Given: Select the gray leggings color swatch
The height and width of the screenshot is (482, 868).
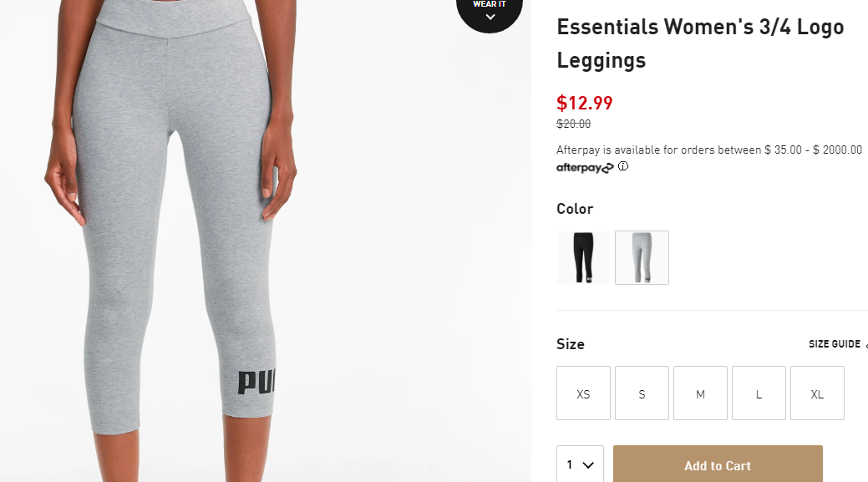Looking at the screenshot, I should [642, 258].
